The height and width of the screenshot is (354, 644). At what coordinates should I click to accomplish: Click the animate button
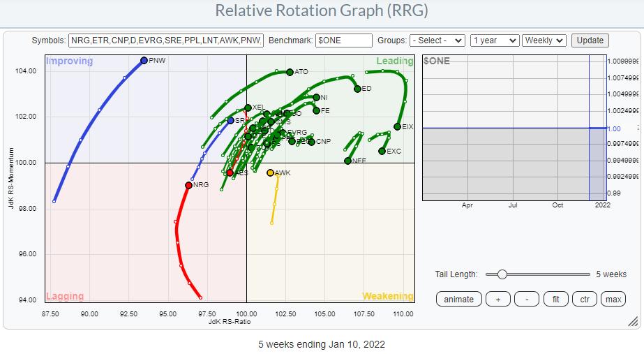[x=458, y=299]
